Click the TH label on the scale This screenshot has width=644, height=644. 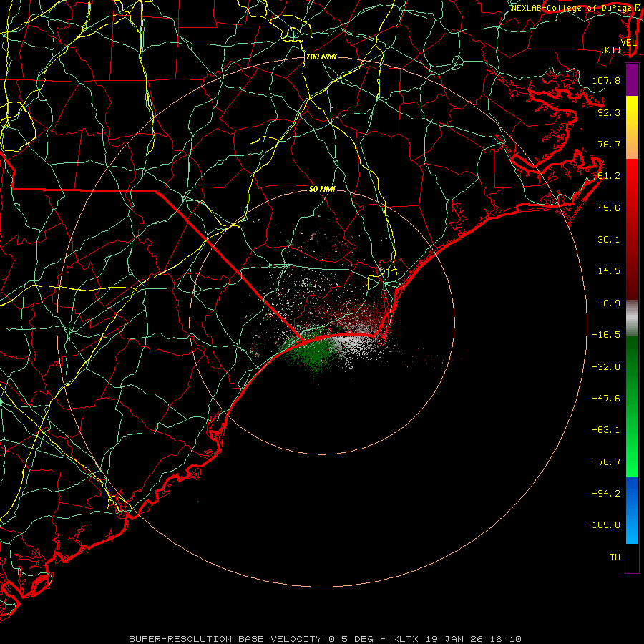click(x=615, y=557)
